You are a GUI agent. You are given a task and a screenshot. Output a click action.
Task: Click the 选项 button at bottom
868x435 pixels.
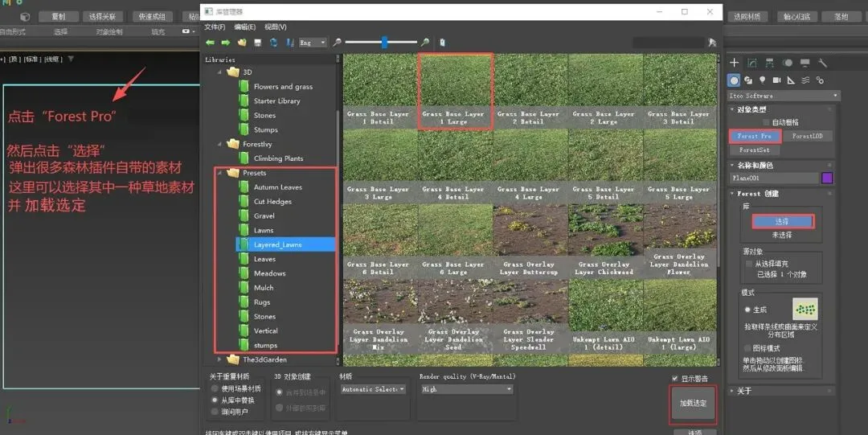(694, 432)
